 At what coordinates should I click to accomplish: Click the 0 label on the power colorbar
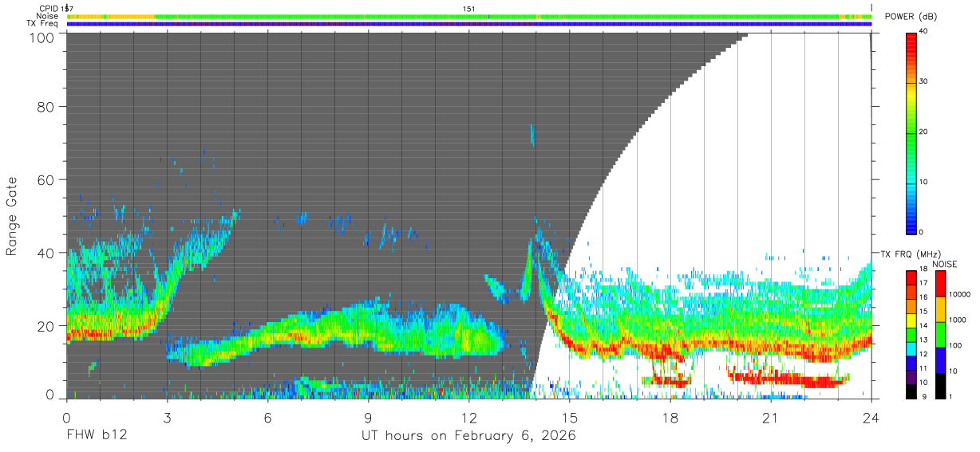(921, 232)
